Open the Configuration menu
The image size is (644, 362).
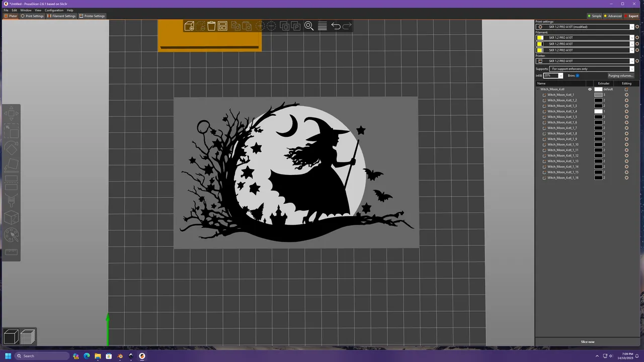coord(54,10)
